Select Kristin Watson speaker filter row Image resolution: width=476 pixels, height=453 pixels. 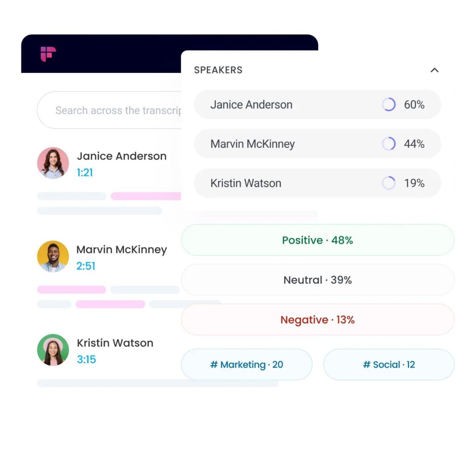317,183
